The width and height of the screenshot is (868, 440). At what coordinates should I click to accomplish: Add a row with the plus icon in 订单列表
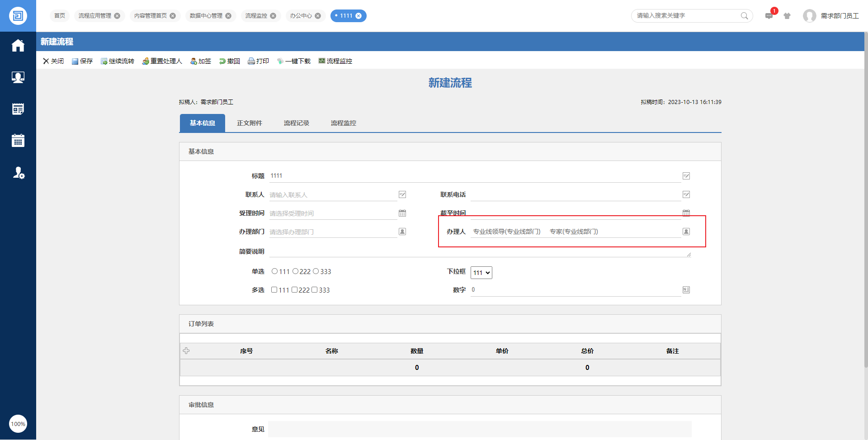point(186,351)
